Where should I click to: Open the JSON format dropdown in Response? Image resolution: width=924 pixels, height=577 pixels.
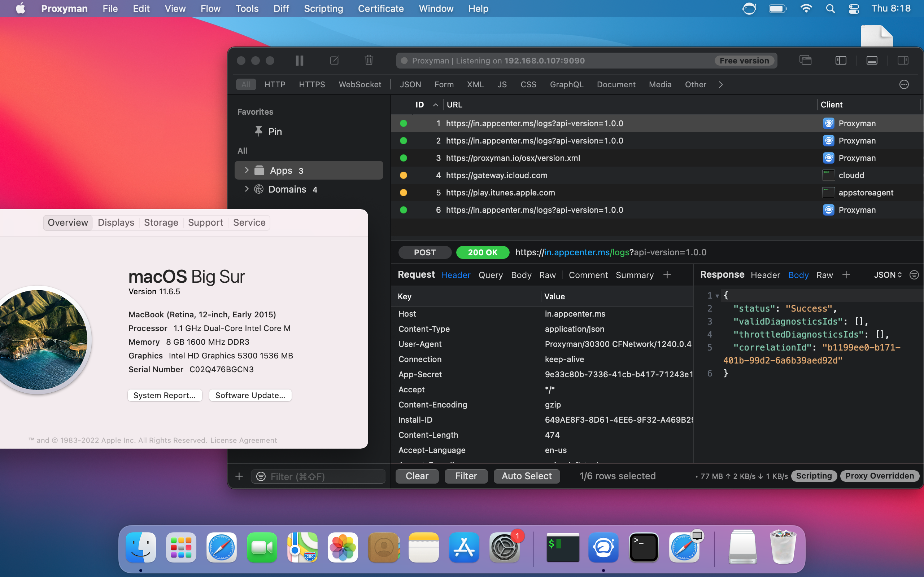tap(887, 275)
